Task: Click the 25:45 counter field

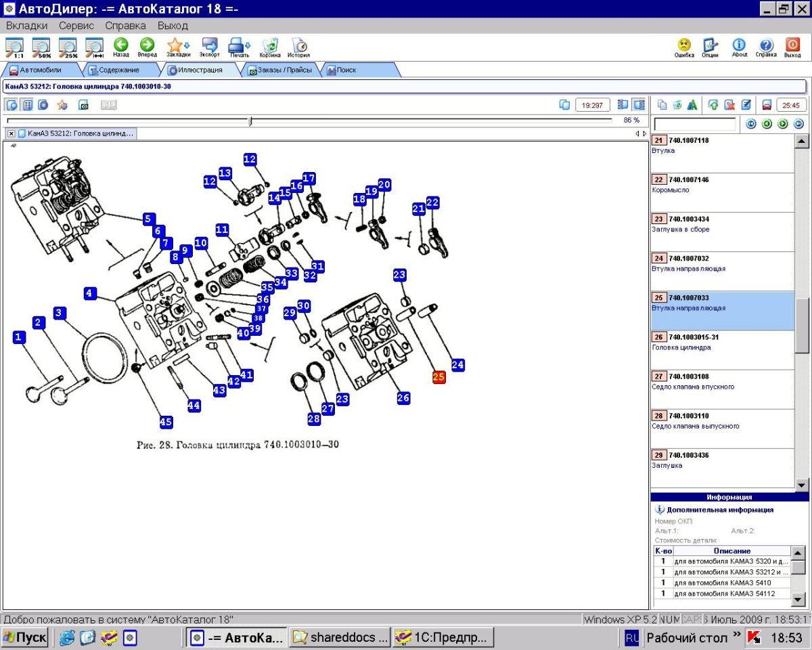Action: tap(791, 105)
